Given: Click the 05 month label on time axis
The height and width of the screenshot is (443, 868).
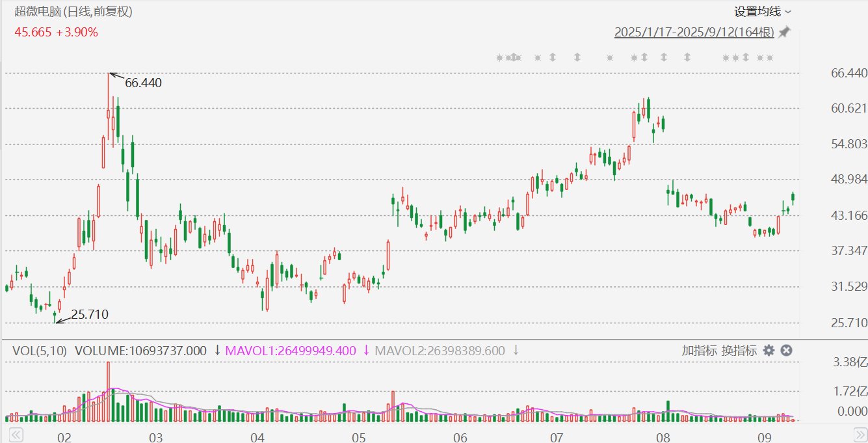Looking at the screenshot, I should pyautogui.click(x=358, y=437).
